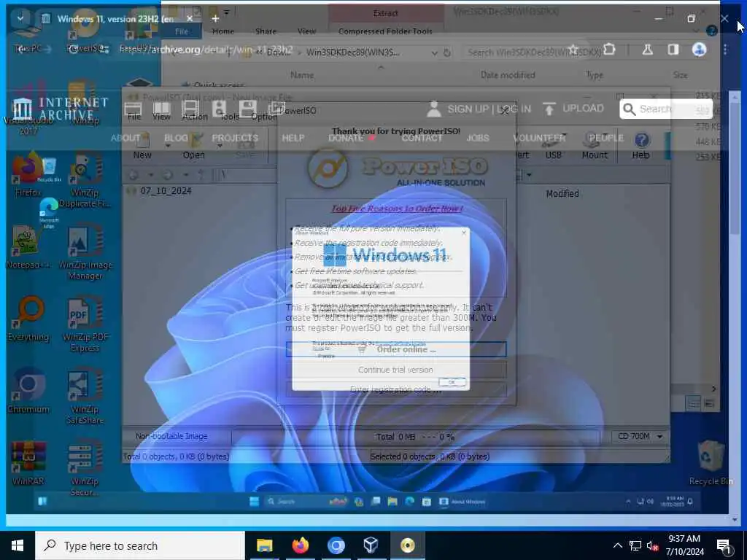Bookmark this page with star icon
The height and width of the screenshot is (560, 747).
[573, 50]
